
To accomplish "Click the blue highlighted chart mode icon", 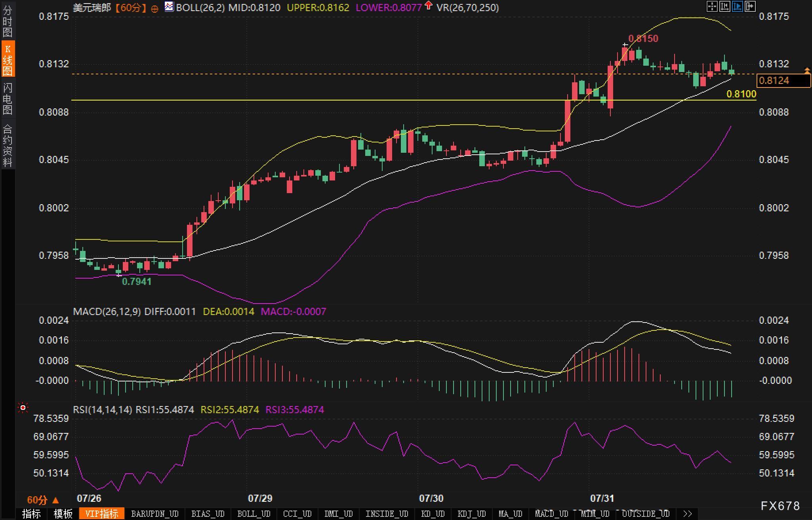I will pos(737,6).
